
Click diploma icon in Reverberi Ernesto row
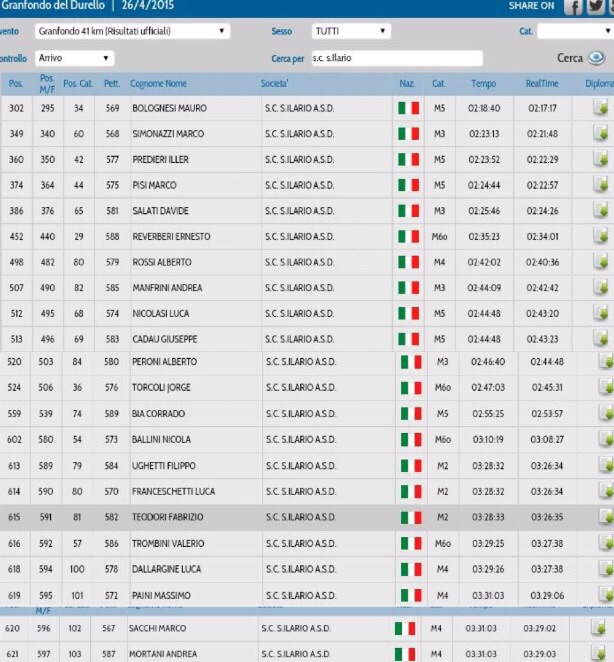[x=602, y=236]
